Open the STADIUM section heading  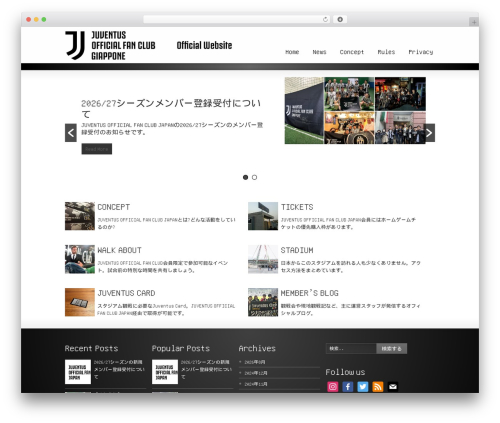[297, 250]
